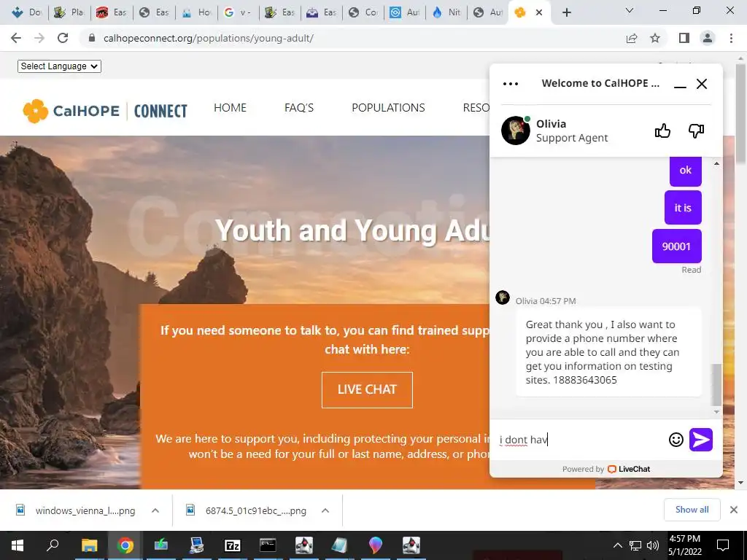
Task: Open taskbar search
Action: (52, 545)
